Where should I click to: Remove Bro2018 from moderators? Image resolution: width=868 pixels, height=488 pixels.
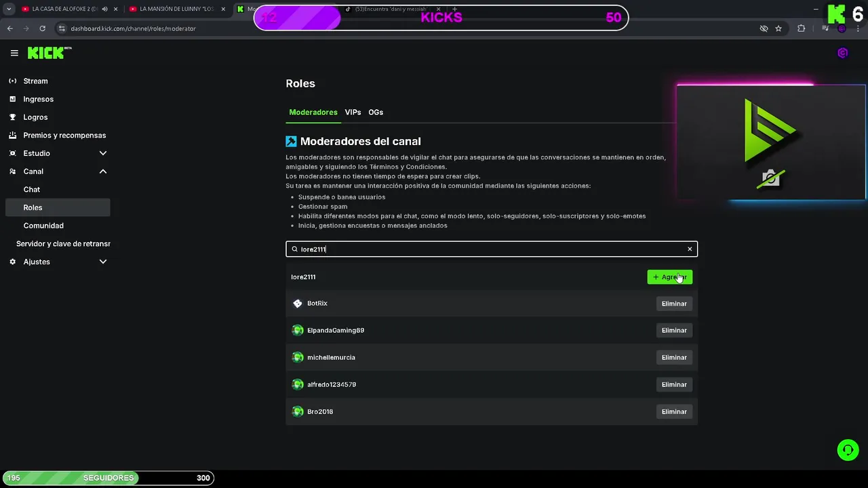coord(674,411)
